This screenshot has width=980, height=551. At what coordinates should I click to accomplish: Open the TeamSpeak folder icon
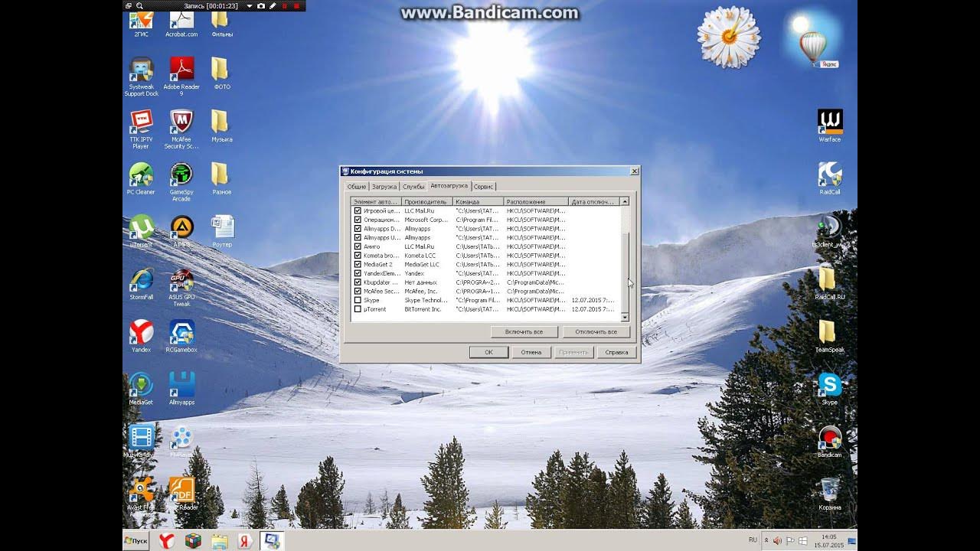[830, 336]
